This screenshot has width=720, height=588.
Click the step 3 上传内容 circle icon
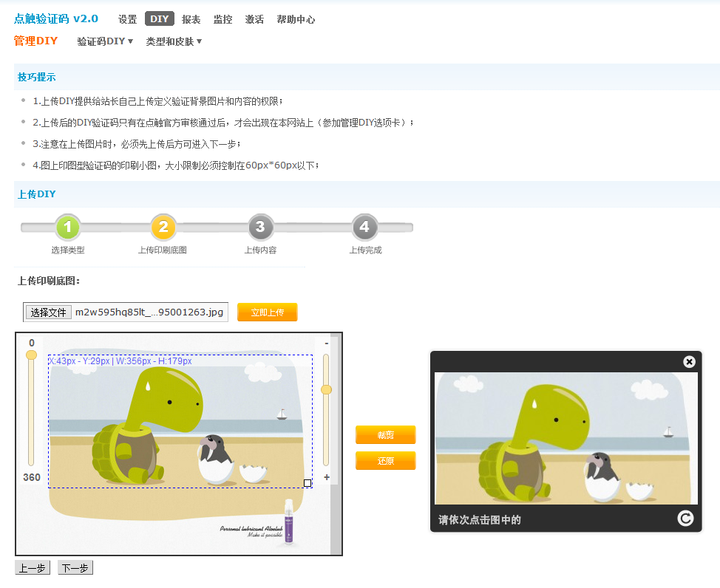pos(261,228)
